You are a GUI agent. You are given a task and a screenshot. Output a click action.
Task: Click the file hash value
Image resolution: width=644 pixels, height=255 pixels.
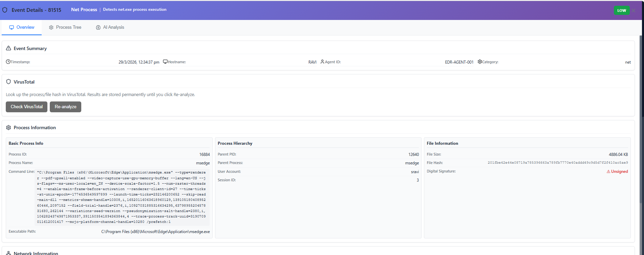[557, 163]
